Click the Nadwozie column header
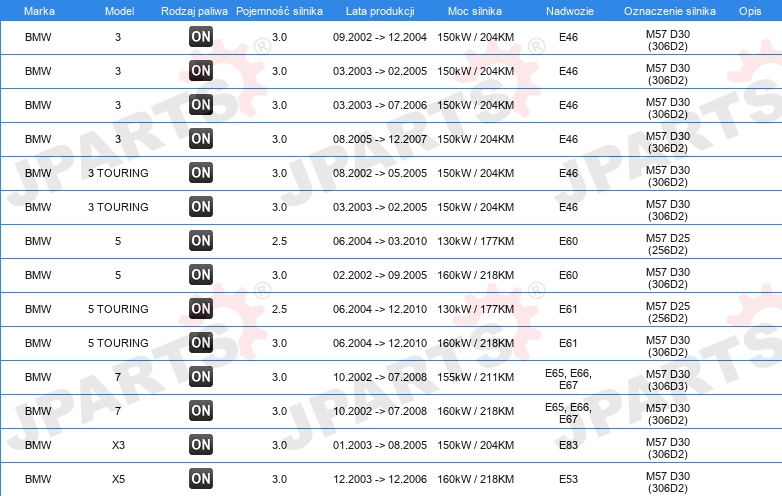The image size is (782, 496). [570, 11]
